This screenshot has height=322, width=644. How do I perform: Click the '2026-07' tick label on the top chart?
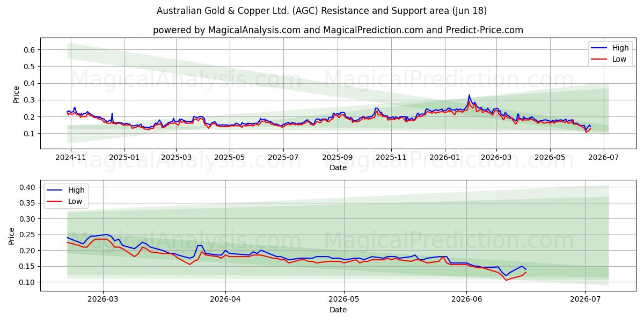[x=603, y=157]
